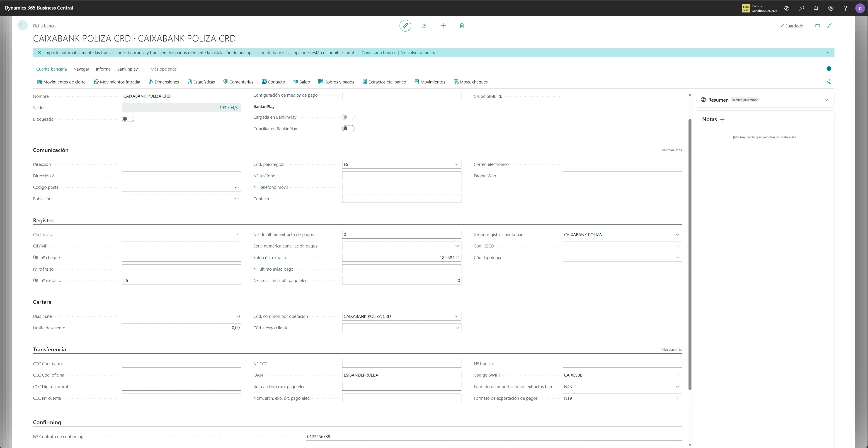Image resolution: width=868 pixels, height=448 pixels.
Task: Open Copilot icon in top bar
Action: 787,8
